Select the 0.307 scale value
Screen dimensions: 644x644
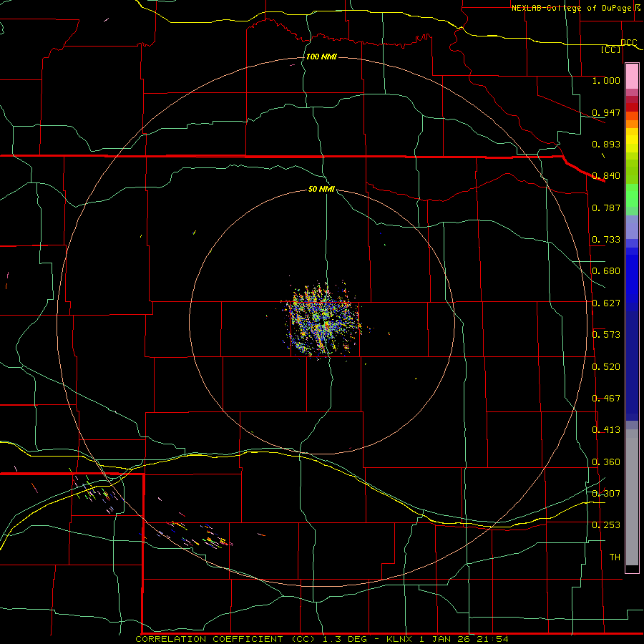tap(606, 494)
